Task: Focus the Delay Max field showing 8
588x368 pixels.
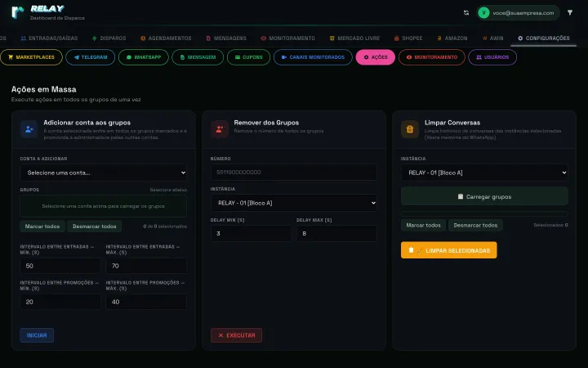Action: (x=336, y=234)
